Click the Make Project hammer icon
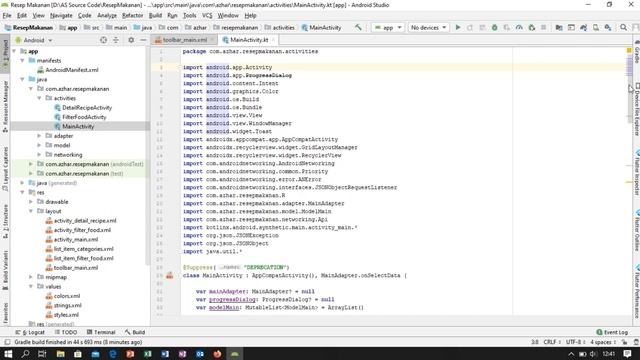This screenshot has height=360, width=640. (x=358, y=27)
